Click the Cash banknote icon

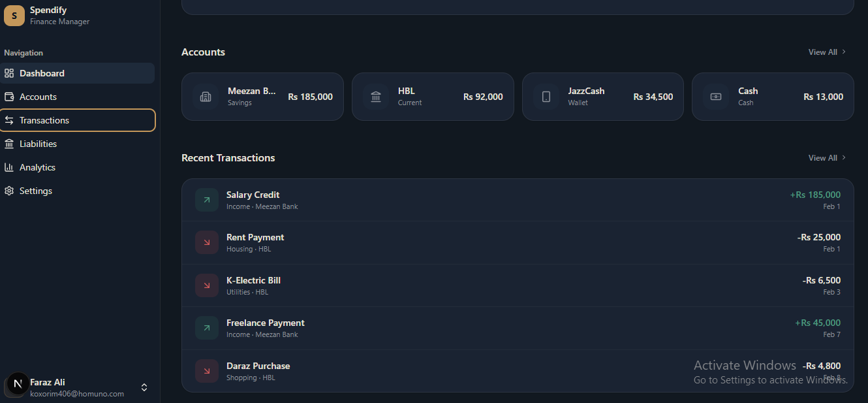[x=716, y=97]
